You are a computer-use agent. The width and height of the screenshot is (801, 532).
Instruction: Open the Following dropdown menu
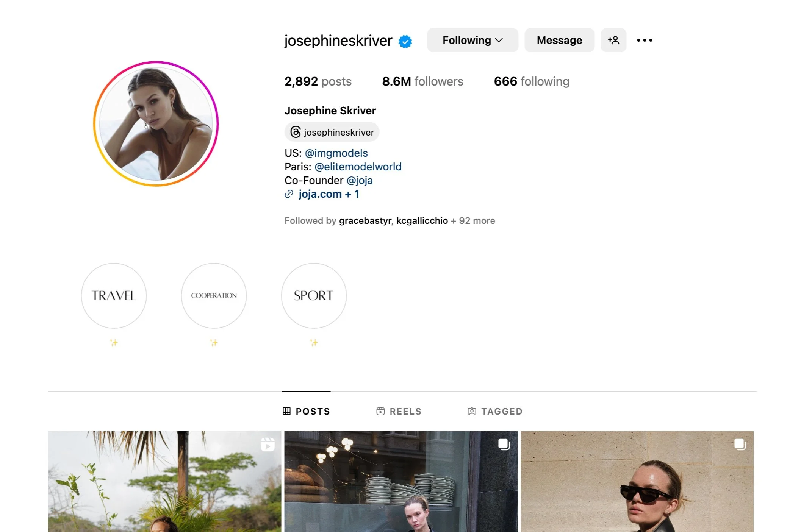(x=472, y=40)
